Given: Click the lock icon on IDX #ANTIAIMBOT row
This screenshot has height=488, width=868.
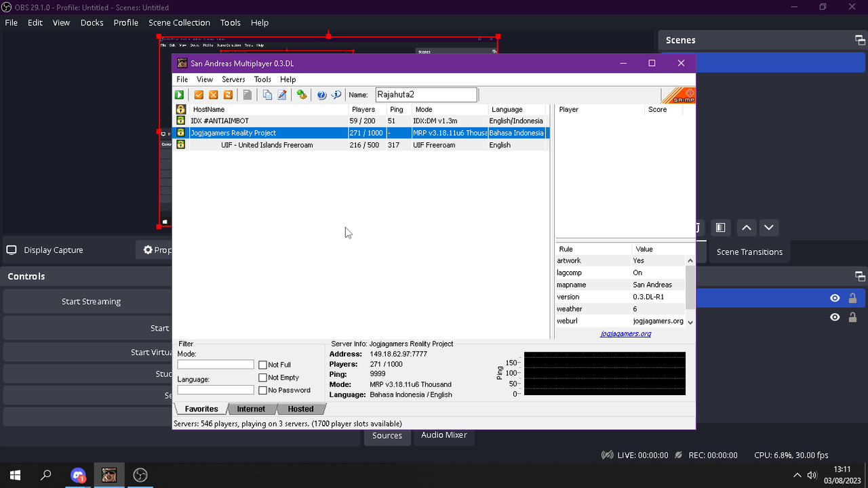Looking at the screenshot, I should pyautogui.click(x=180, y=121).
